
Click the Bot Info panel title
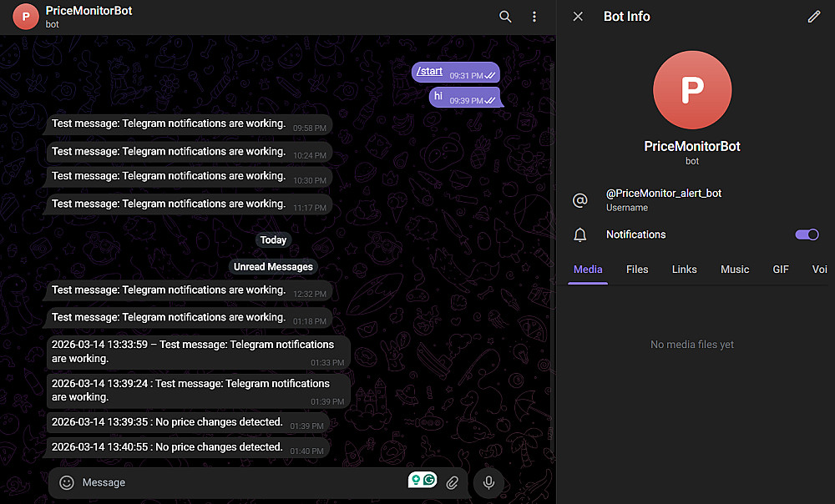[x=626, y=17]
